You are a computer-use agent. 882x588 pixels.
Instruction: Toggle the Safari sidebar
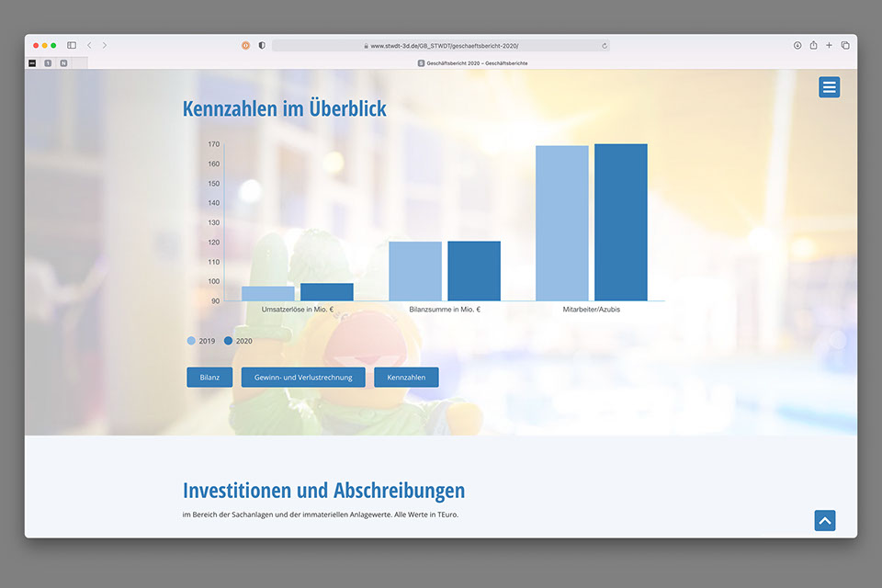click(x=72, y=45)
